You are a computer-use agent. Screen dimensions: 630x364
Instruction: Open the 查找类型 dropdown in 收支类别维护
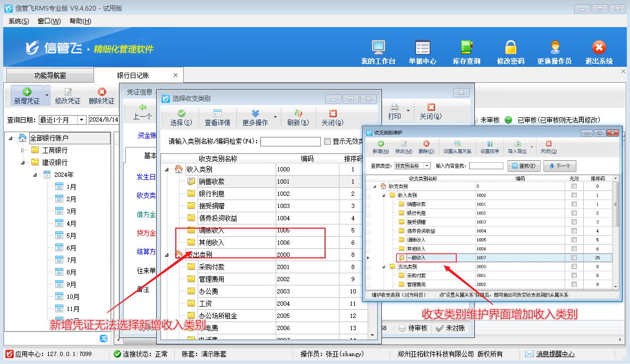pos(427,166)
